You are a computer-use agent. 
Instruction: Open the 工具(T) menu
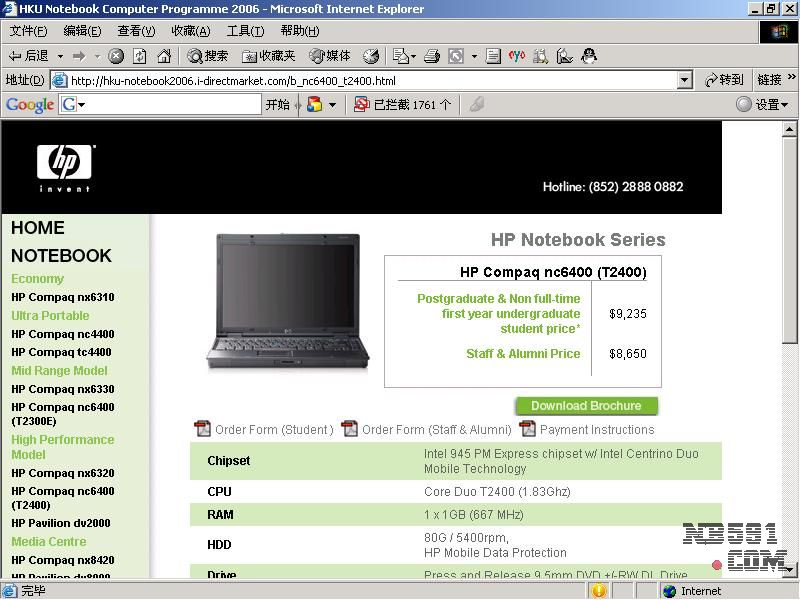point(245,31)
